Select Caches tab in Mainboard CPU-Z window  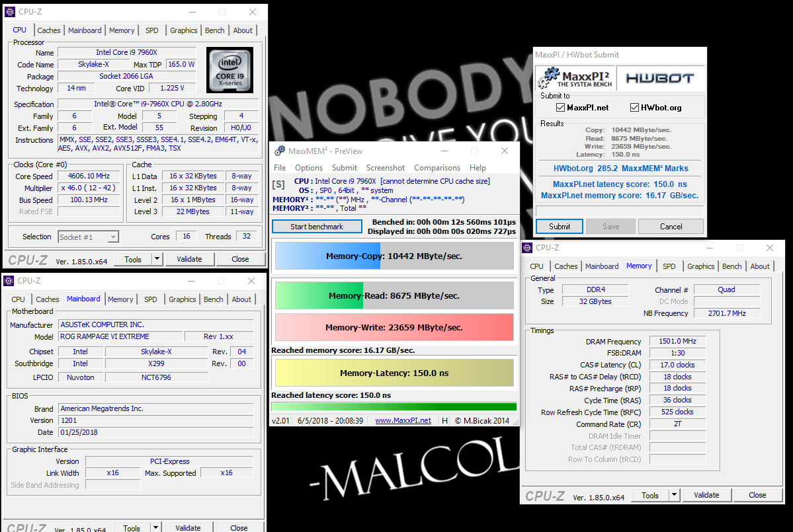tap(48, 299)
